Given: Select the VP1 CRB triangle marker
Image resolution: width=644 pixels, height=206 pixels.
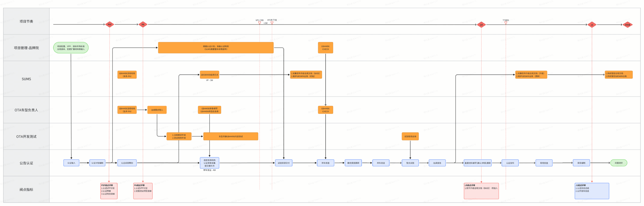Looking at the screenshot, I should pos(259,23).
